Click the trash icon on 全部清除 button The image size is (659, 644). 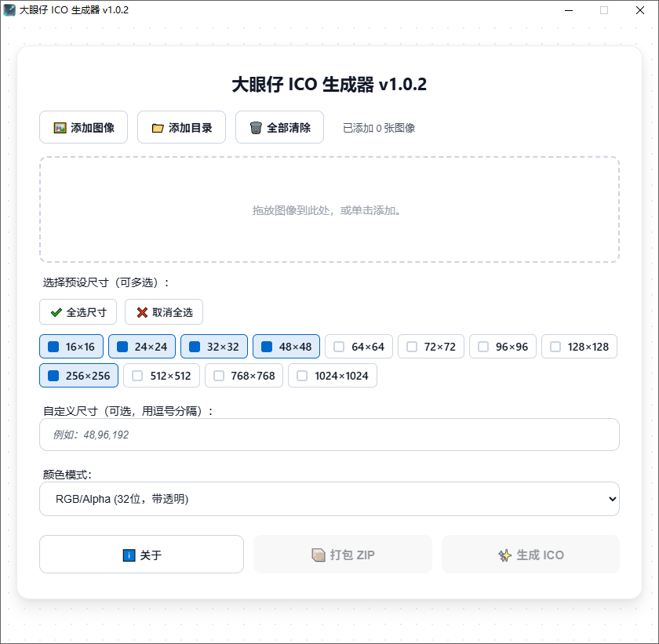tap(256, 126)
